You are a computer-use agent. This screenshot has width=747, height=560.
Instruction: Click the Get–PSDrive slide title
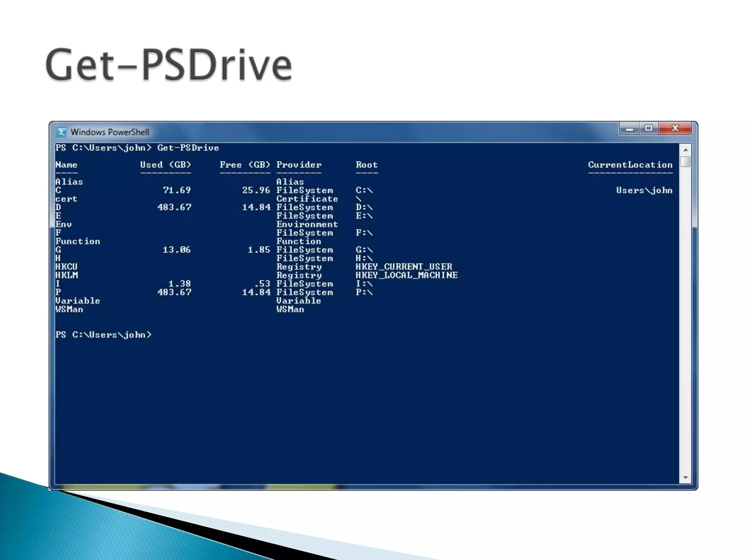pos(169,65)
